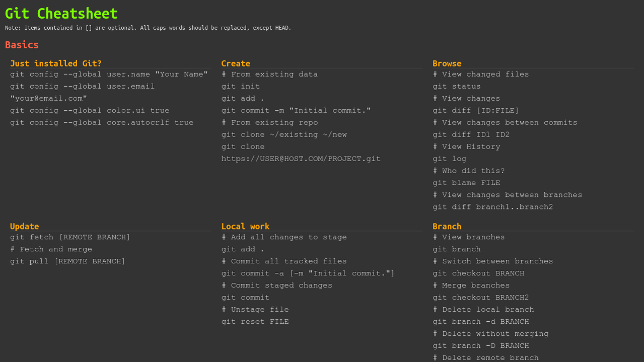Click the Basics section heading
The height and width of the screenshot is (362, 644).
coord(22,45)
